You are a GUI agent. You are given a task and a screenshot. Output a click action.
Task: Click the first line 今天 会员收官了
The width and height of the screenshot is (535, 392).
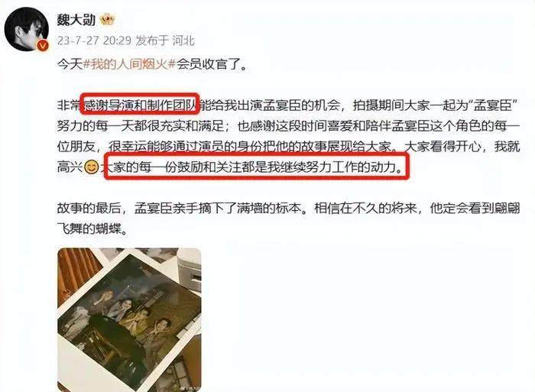(152, 63)
